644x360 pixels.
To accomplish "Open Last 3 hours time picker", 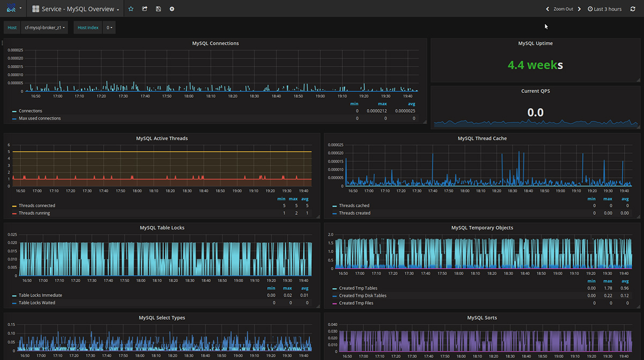I will [x=605, y=9].
